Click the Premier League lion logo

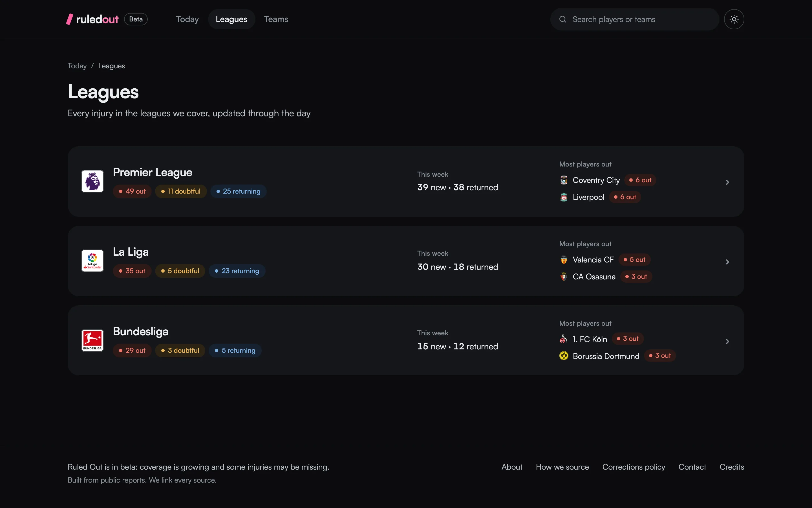(92, 181)
